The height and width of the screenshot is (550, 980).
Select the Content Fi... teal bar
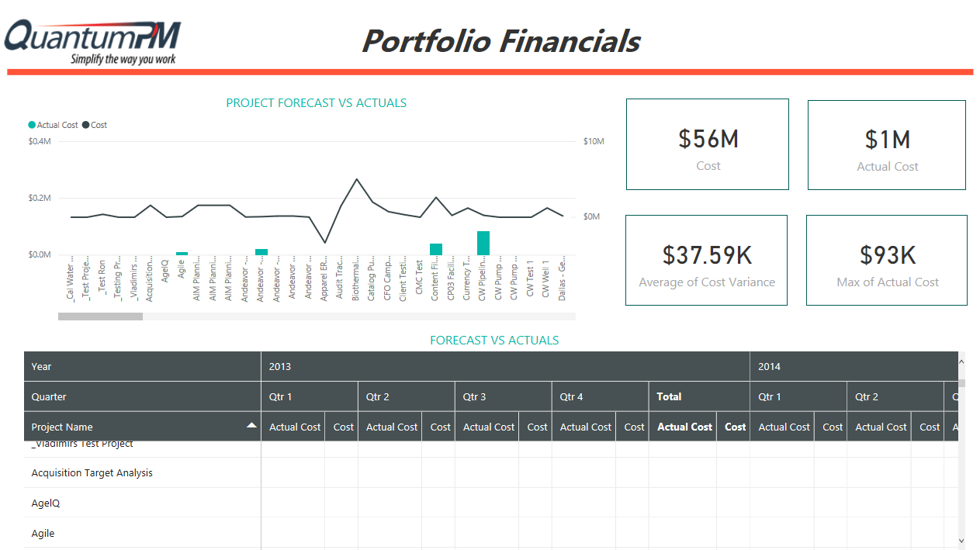436,249
